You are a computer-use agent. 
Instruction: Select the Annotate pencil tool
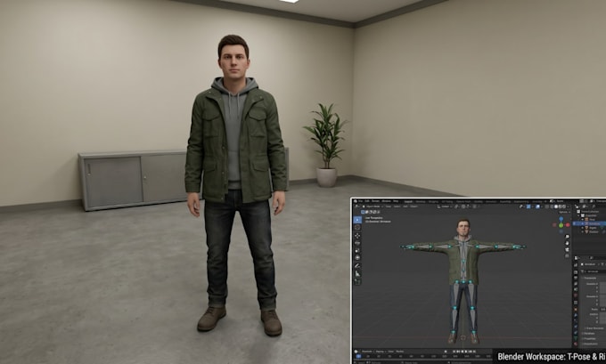click(357, 265)
